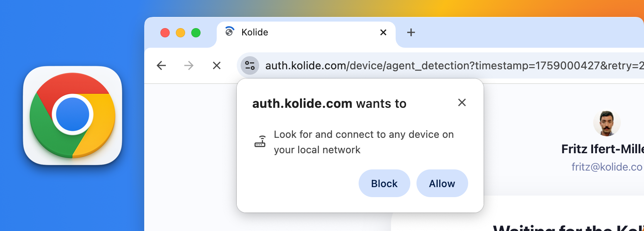Allow local network device access
This screenshot has width=644, height=231.
click(x=442, y=183)
